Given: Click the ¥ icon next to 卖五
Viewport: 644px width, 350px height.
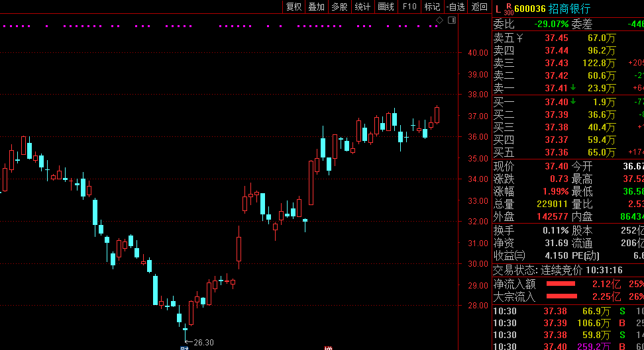Looking at the screenshot, I should click(520, 38).
